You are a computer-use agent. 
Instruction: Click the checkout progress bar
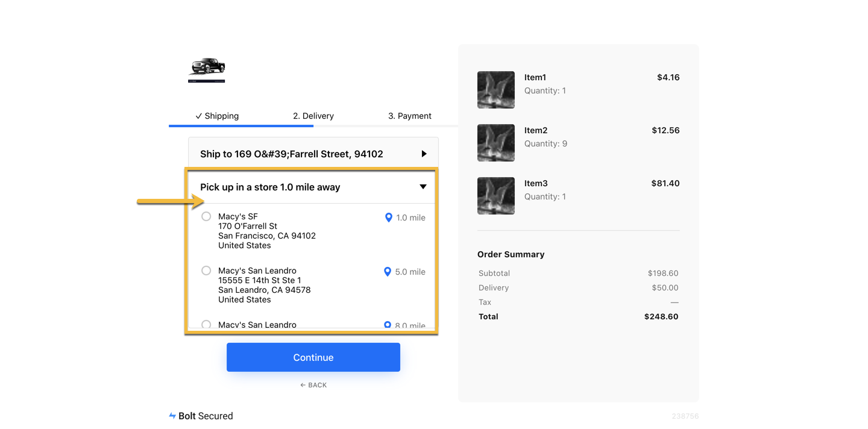click(313, 126)
